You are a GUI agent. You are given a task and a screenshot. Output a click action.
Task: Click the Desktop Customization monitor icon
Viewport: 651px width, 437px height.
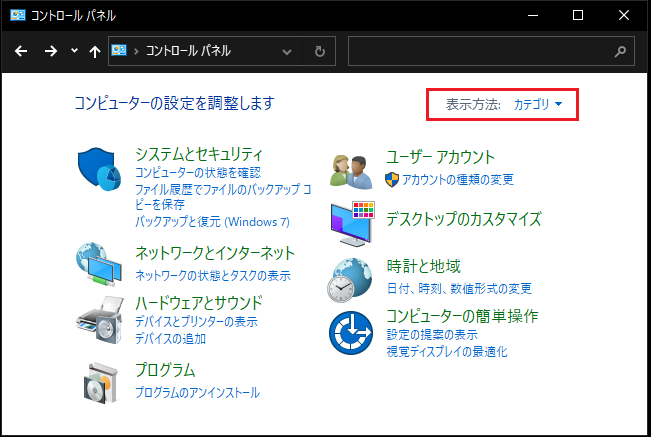click(x=352, y=220)
